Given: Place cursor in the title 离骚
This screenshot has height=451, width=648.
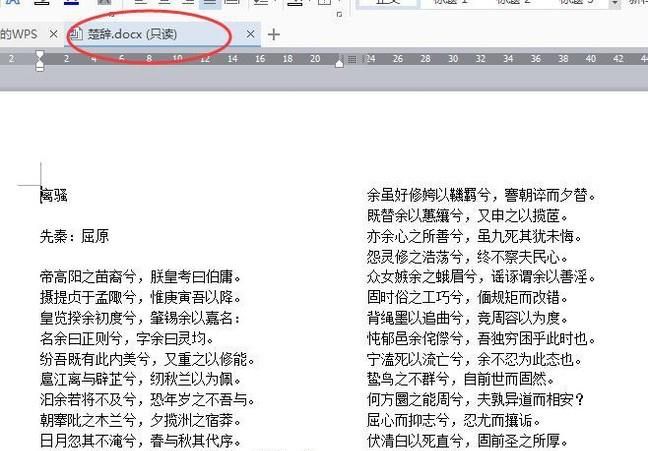Looking at the screenshot, I should pos(54,195).
